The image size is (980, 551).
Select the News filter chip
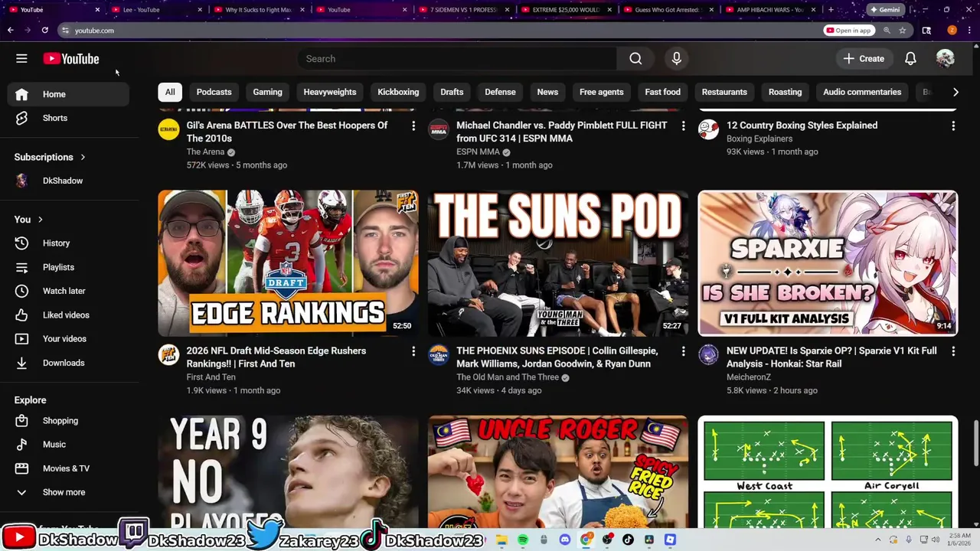pyautogui.click(x=547, y=92)
